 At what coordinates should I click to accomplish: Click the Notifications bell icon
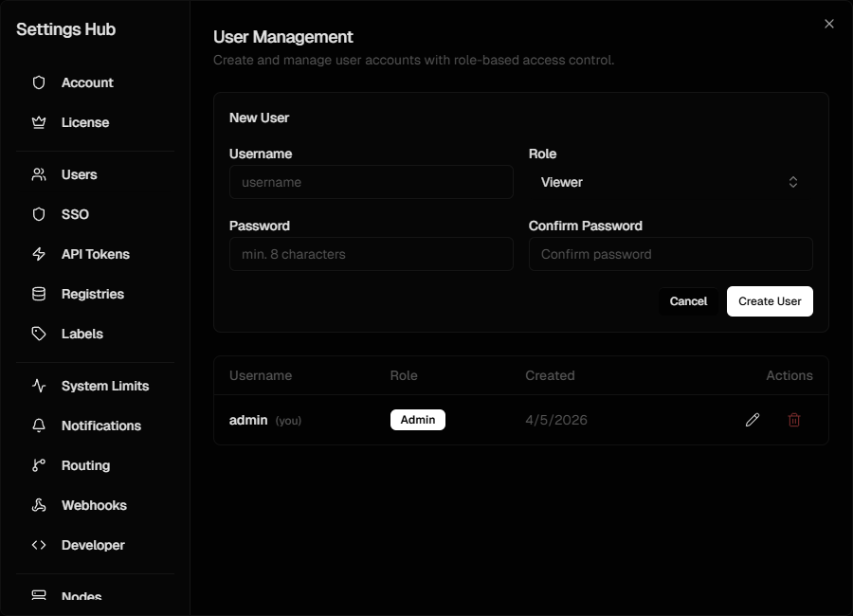(x=39, y=426)
